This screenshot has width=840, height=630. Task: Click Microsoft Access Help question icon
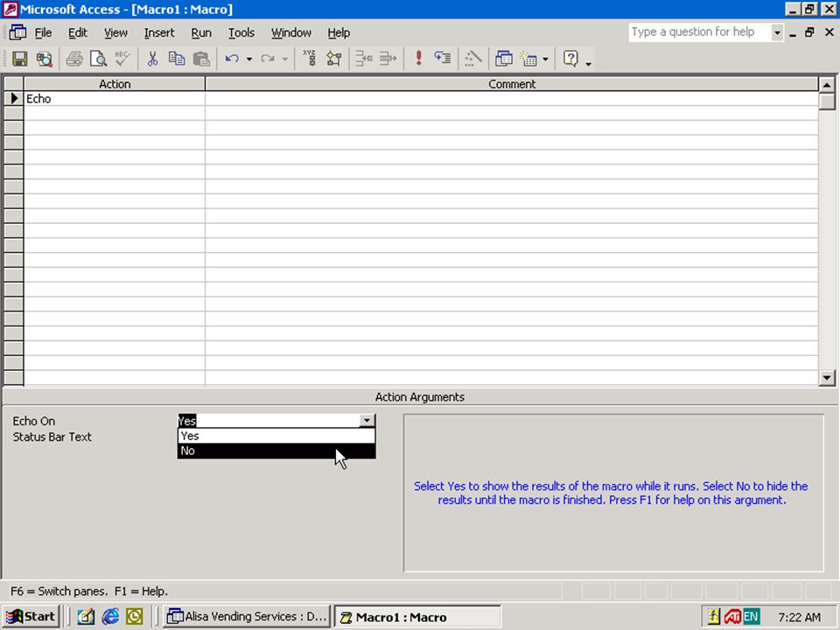pos(571,59)
